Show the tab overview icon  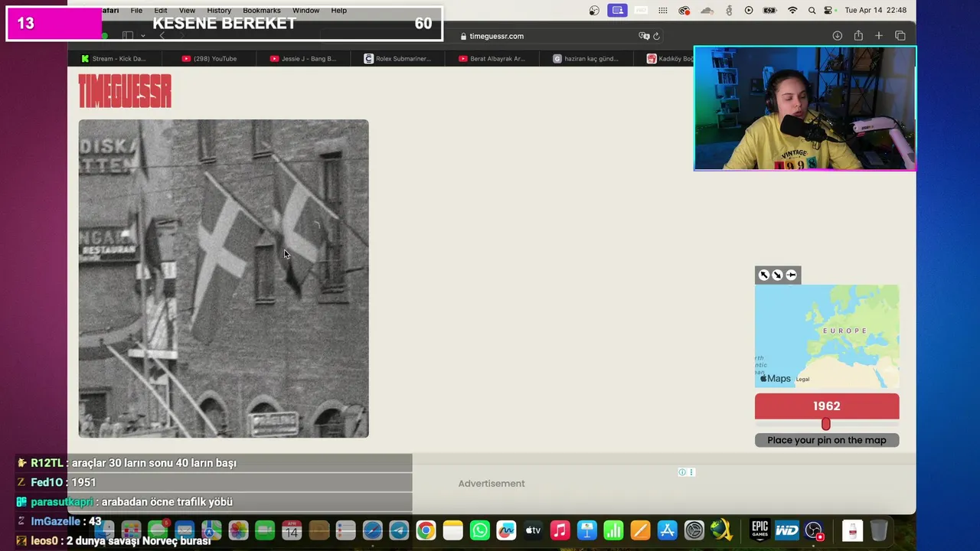[x=900, y=36]
